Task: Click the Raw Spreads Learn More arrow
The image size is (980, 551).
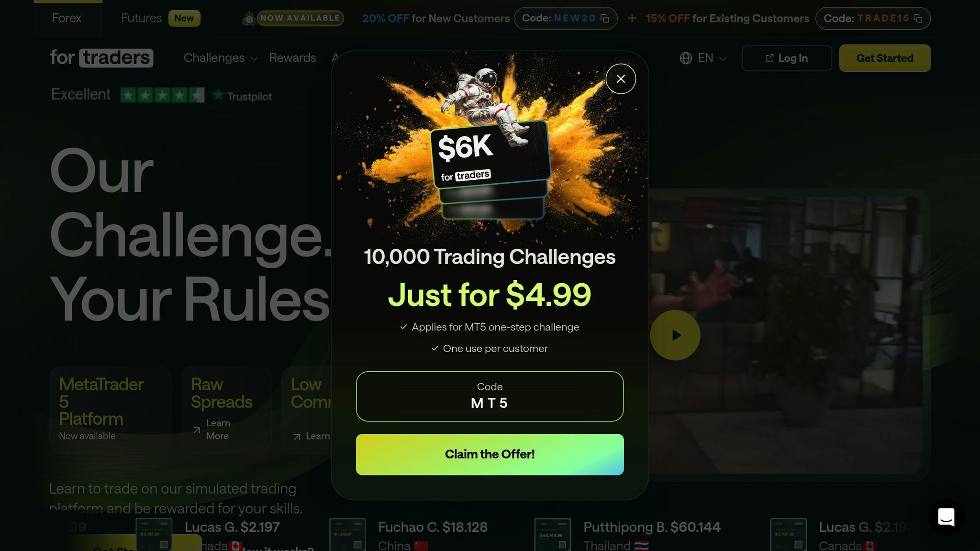Action: (197, 430)
